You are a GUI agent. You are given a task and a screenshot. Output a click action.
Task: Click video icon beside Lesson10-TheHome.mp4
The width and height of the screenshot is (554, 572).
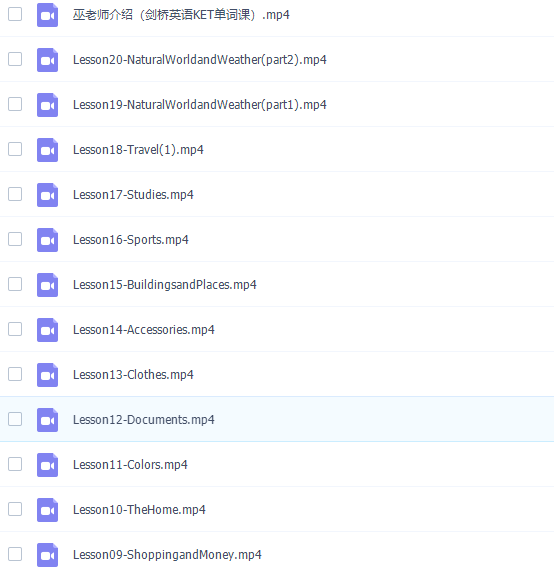47,510
